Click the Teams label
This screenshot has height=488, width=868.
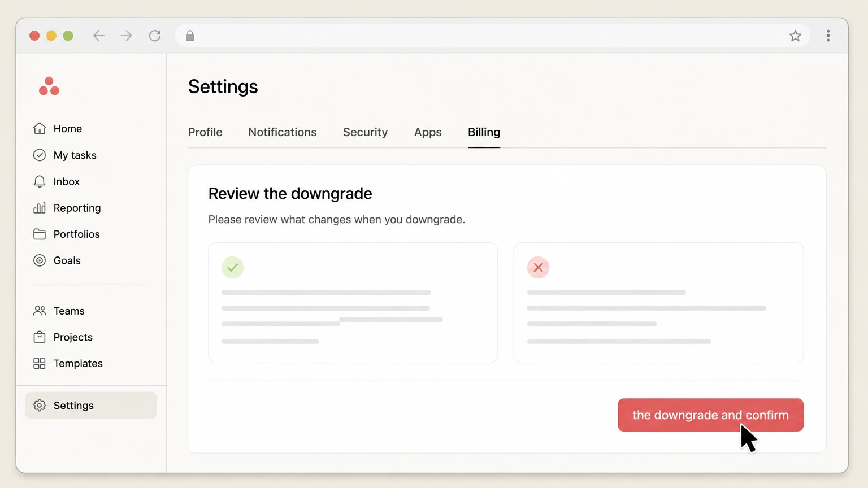coord(69,311)
